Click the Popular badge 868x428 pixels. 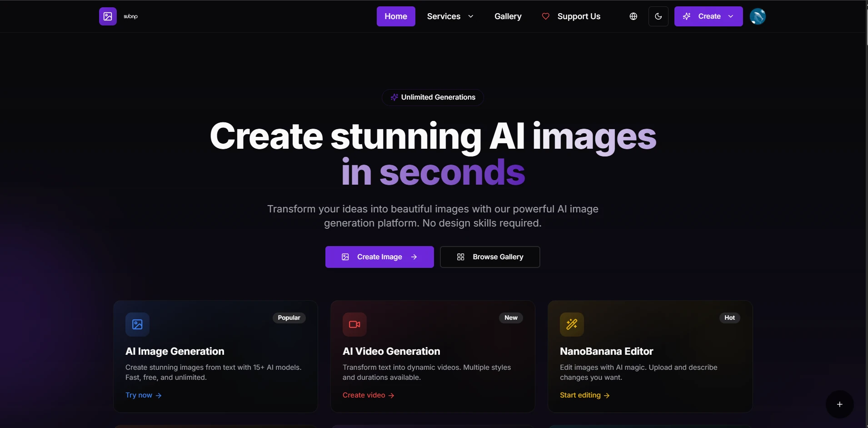pos(289,317)
